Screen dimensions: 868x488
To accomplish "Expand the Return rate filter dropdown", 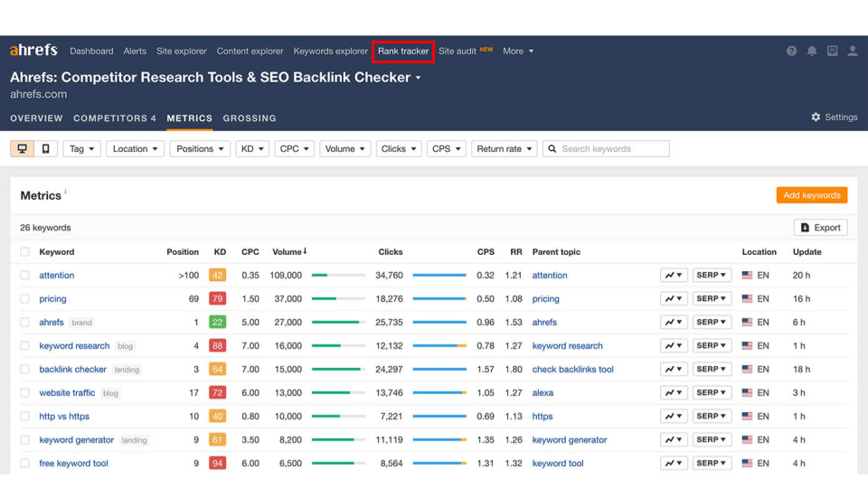I will pos(505,149).
